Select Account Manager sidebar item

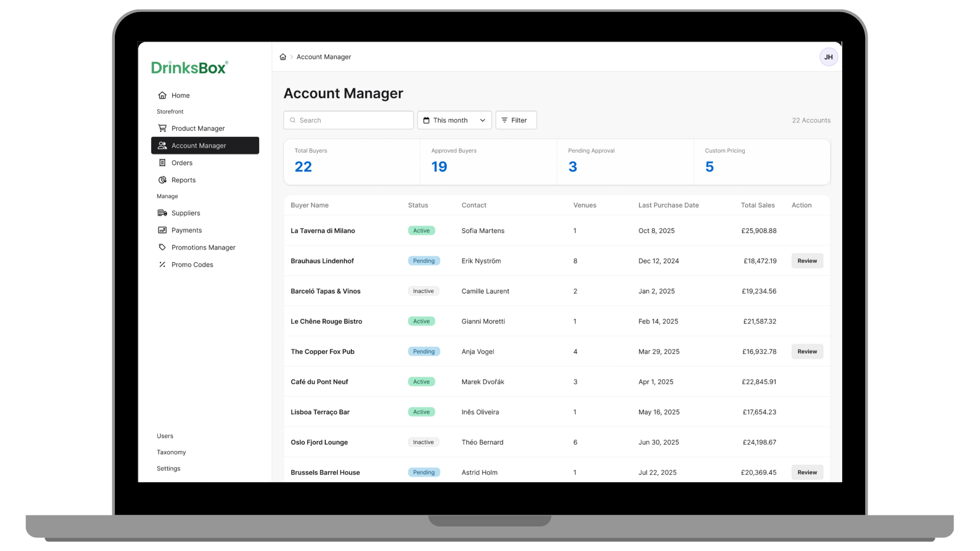[x=205, y=145]
